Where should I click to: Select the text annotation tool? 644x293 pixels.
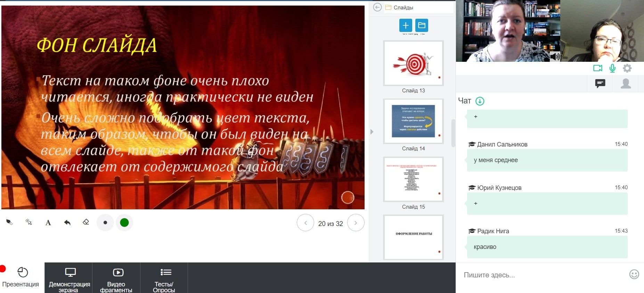click(x=48, y=223)
